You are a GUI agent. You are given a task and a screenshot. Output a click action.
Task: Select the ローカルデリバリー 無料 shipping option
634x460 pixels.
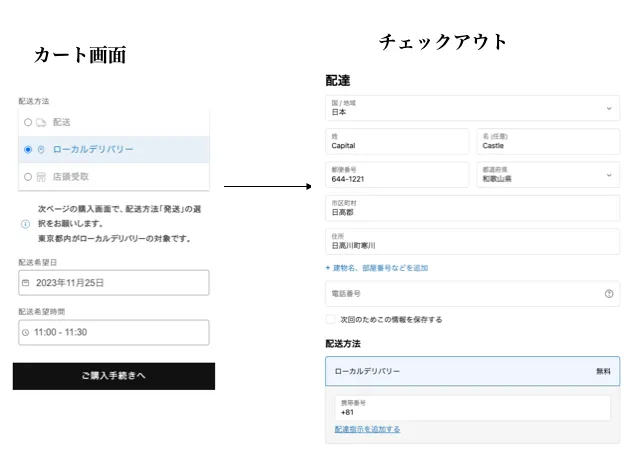472,371
